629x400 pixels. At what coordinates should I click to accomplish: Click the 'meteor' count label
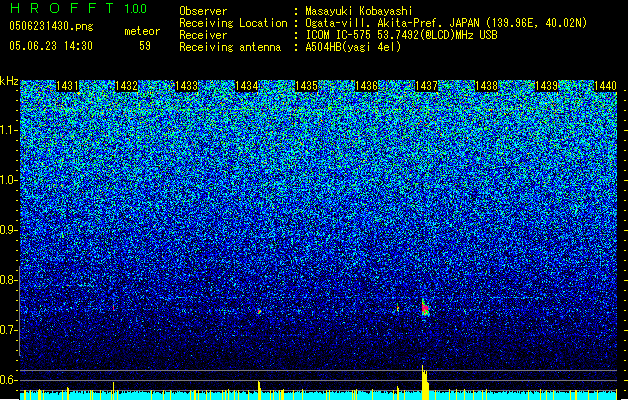[x=142, y=31]
